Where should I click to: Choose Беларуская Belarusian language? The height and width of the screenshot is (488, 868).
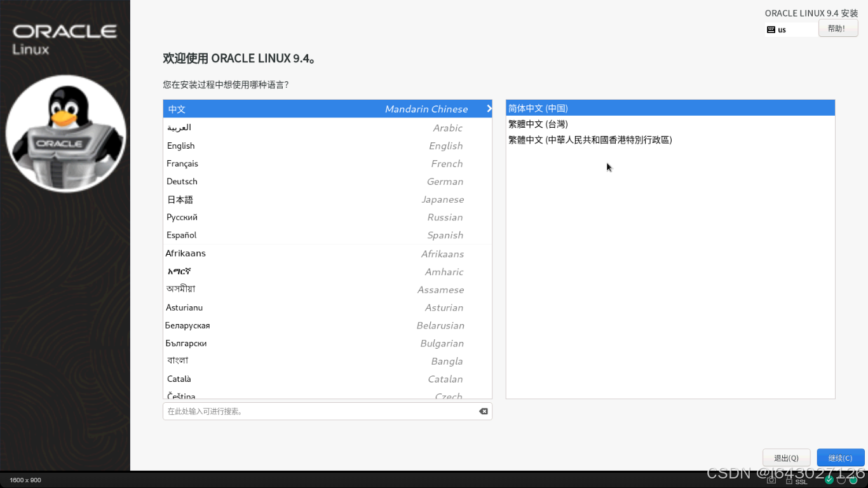coord(327,325)
